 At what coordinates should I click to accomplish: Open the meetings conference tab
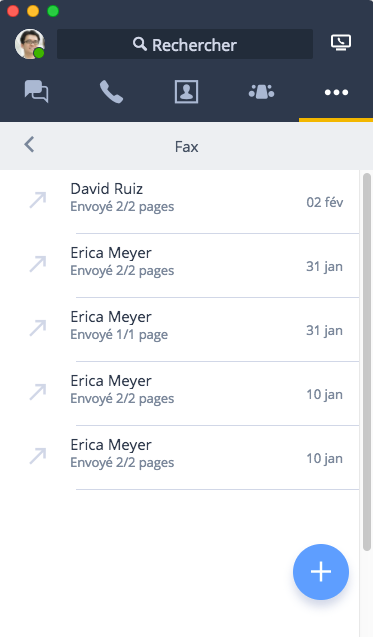261,92
